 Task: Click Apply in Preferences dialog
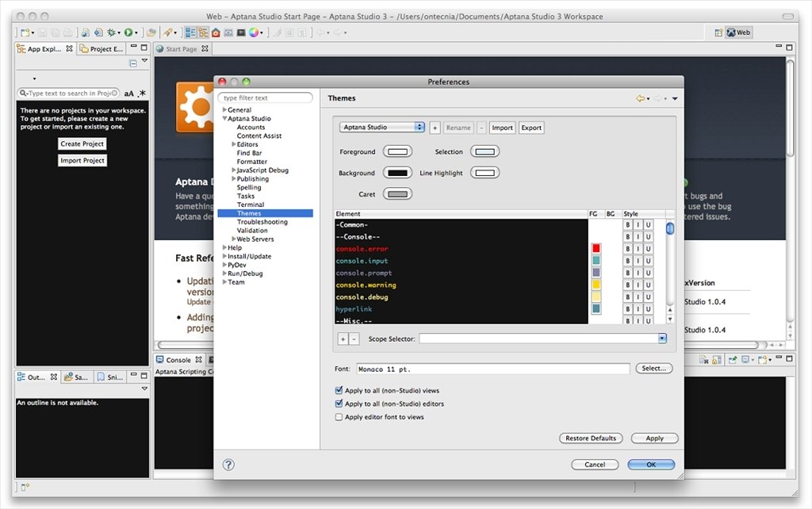click(x=654, y=438)
